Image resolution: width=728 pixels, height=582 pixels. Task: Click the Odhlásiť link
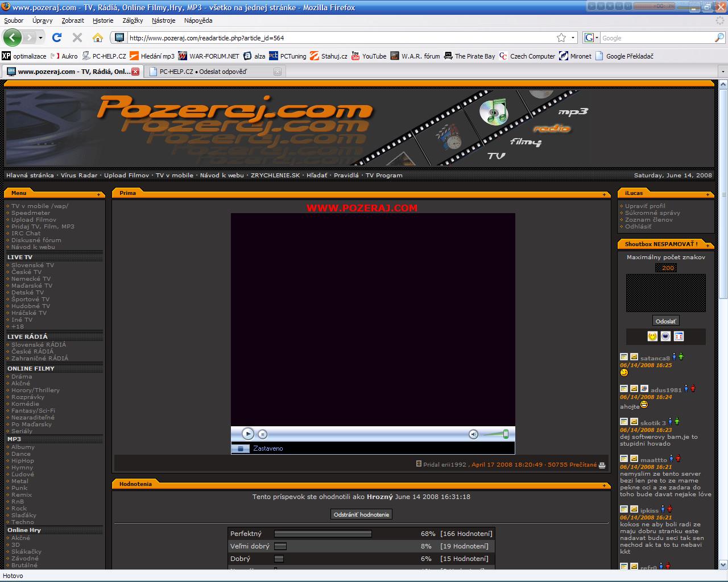click(638, 226)
